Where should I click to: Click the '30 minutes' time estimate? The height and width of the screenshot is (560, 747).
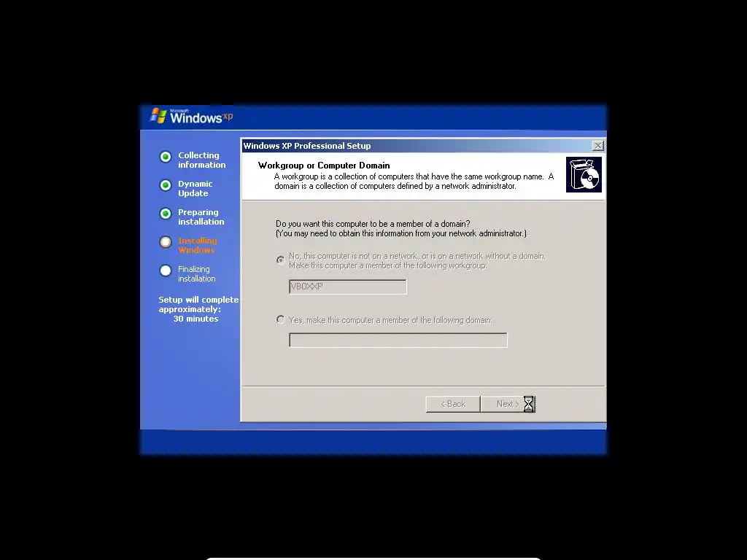(x=196, y=319)
